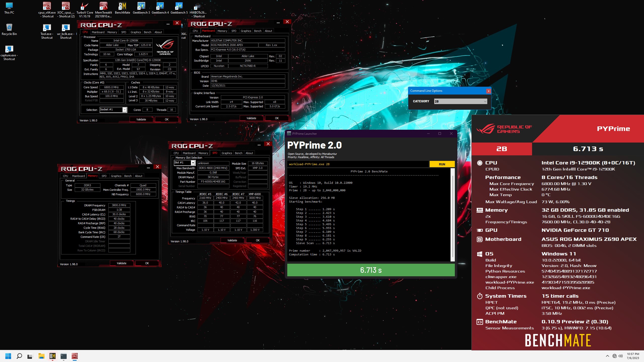Screen dimensions: 644x362
Task: Click 'Intel Core i9 12900K' name field
Action: point(126,40)
